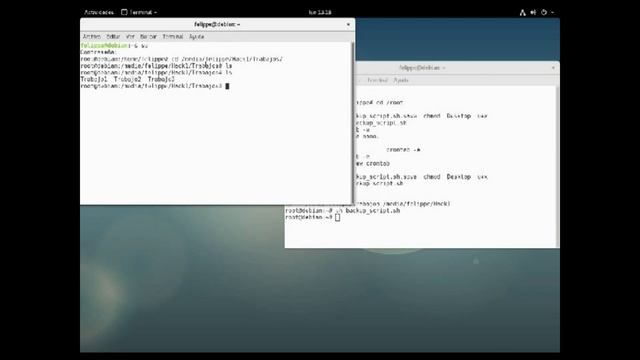The width and height of the screenshot is (640, 360).
Task: Click the Terminal icon in the top bar
Action: pyautogui.click(x=124, y=12)
